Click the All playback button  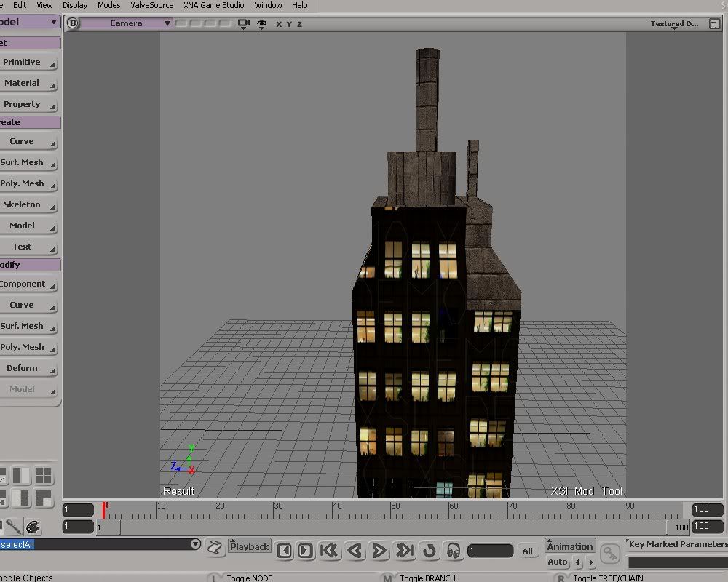[527, 551]
